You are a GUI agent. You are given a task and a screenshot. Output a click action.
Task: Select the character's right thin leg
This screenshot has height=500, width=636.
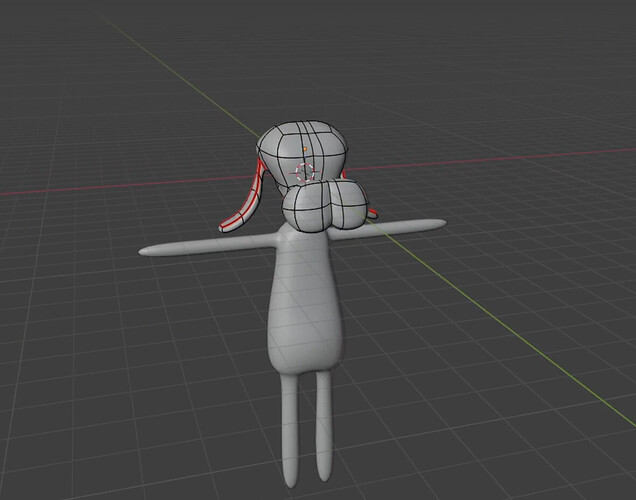324,426
